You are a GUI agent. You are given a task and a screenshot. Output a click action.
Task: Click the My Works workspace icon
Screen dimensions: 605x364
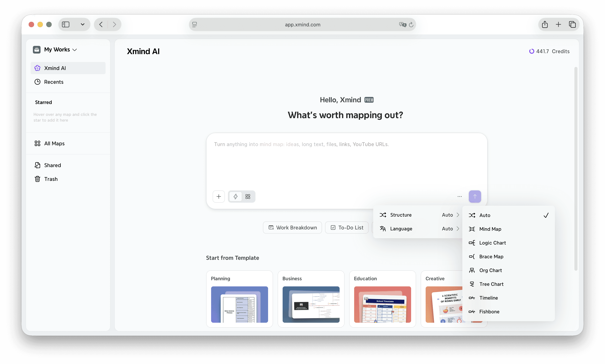(37, 50)
